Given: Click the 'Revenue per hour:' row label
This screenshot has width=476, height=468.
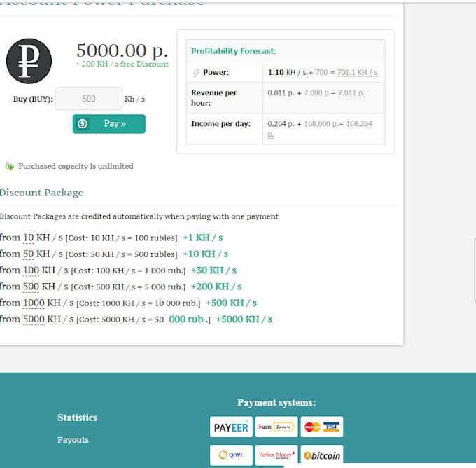Looking at the screenshot, I should tap(214, 98).
